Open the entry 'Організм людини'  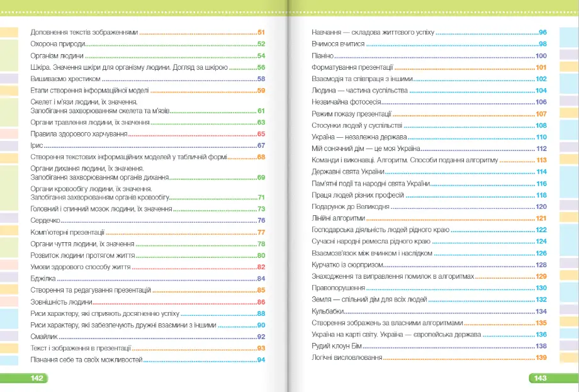(57, 56)
